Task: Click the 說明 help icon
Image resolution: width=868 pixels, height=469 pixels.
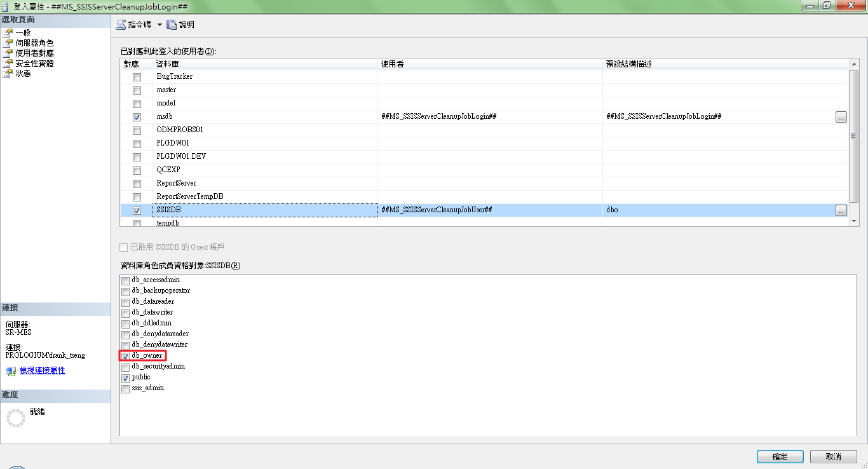Action: tap(172, 25)
